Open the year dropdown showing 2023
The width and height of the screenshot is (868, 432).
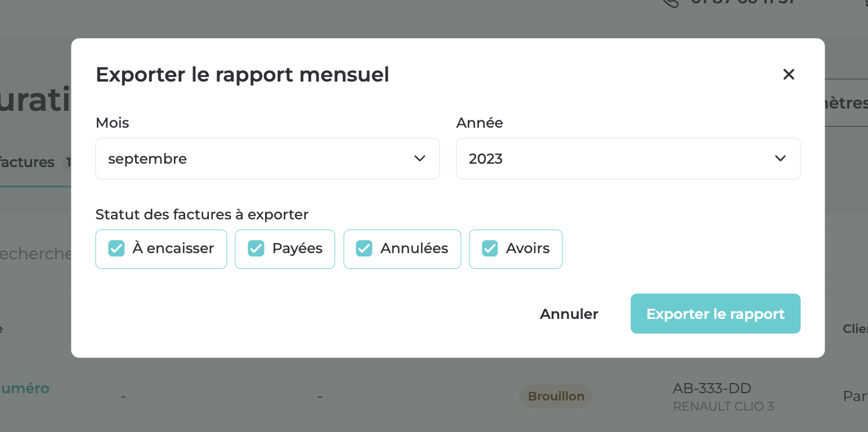click(628, 159)
